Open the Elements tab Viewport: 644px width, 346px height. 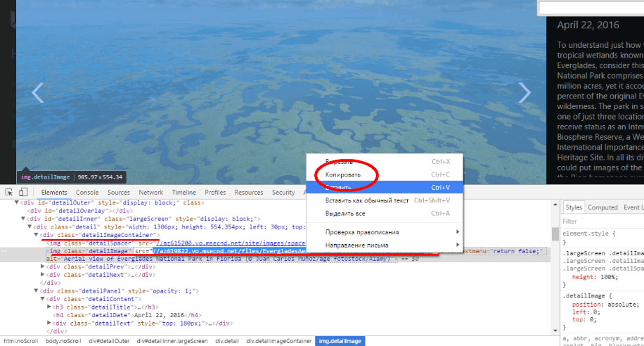coord(54,192)
